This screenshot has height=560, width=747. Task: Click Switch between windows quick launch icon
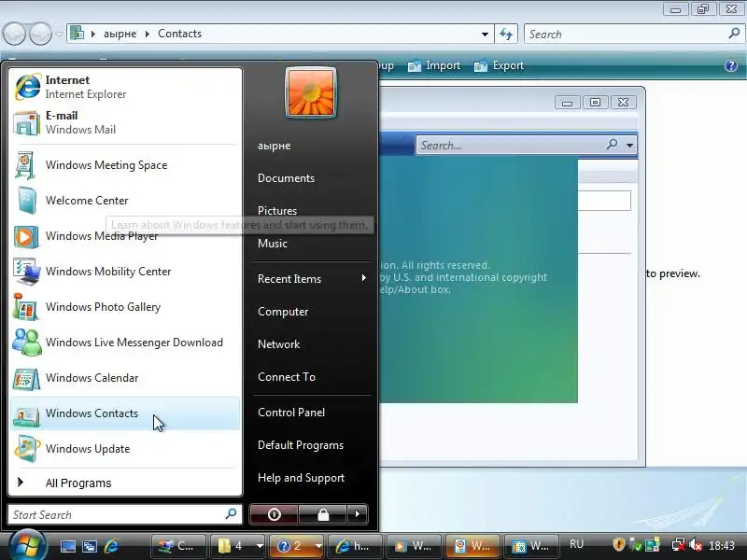(89, 546)
